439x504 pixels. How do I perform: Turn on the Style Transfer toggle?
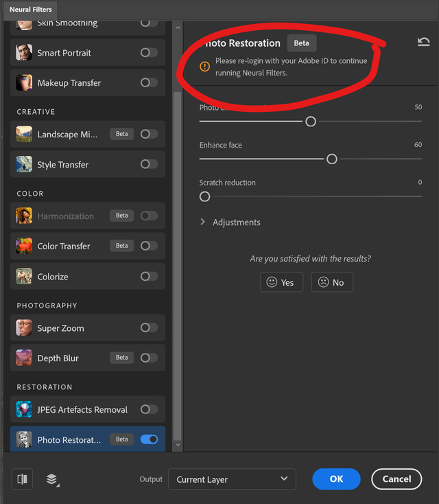149,164
